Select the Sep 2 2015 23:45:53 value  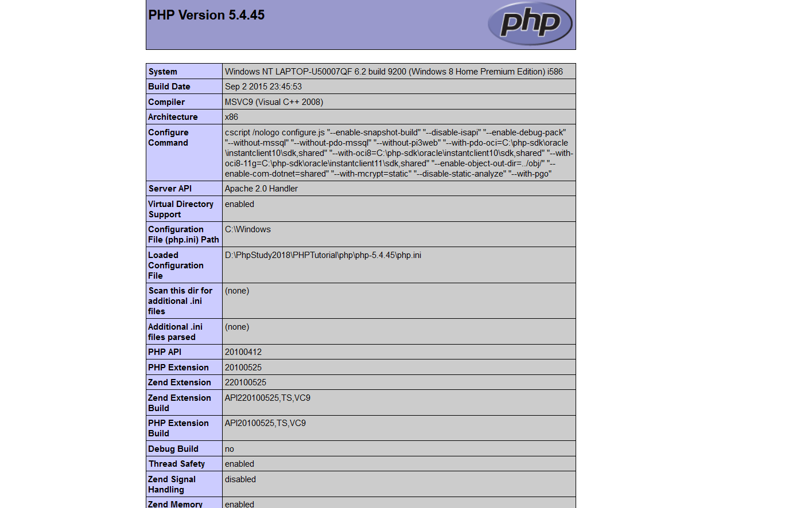coord(263,87)
